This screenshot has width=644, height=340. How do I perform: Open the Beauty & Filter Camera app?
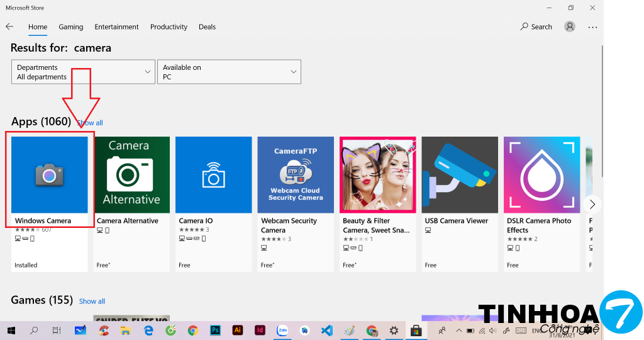377,175
